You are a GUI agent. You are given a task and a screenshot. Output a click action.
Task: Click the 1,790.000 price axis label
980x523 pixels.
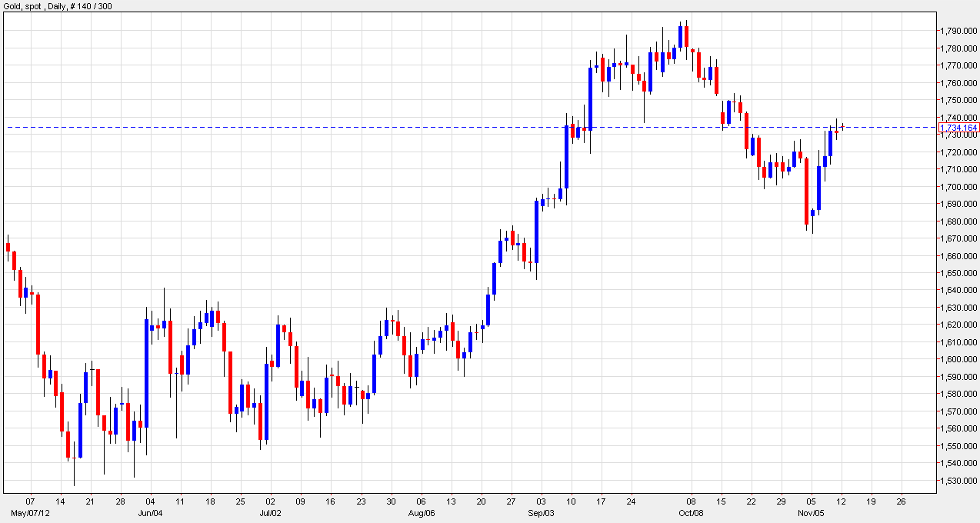pyautogui.click(x=958, y=29)
